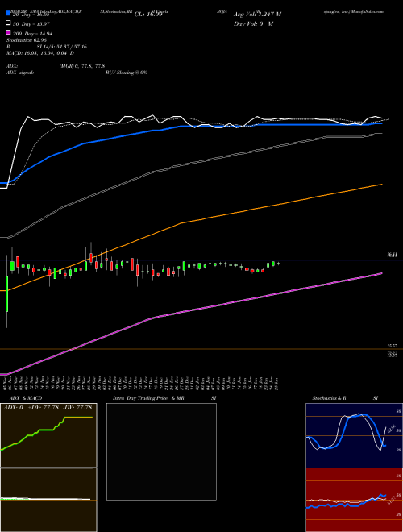Click the white 50 Day EMA legend swatch
This screenshot has width=403, height=532.
click(8, 23)
